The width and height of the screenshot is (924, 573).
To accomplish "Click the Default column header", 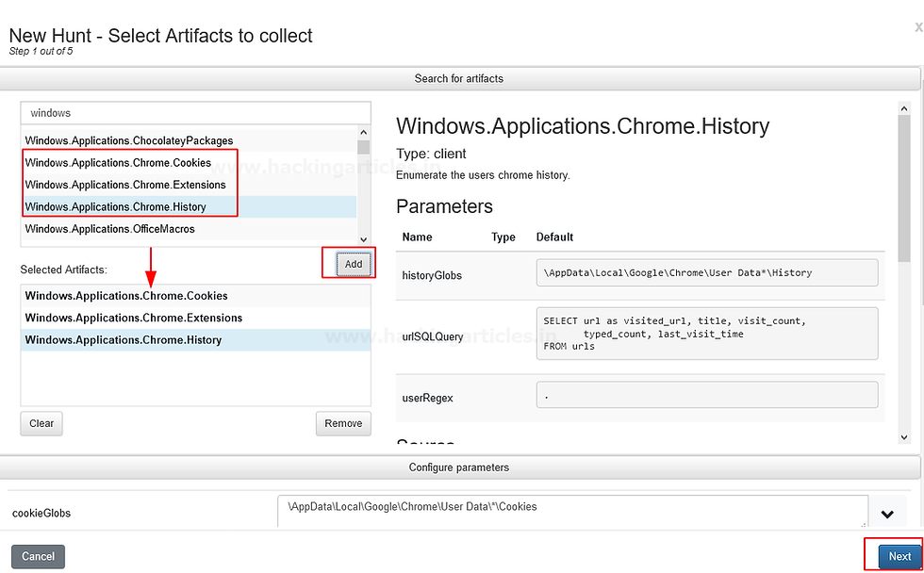I will [554, 237].
